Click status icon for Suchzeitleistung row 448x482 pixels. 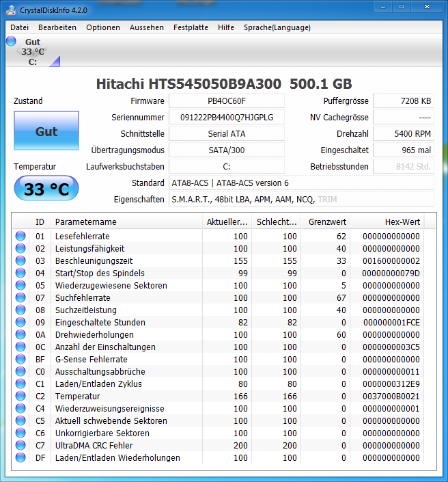click(20, 310)
